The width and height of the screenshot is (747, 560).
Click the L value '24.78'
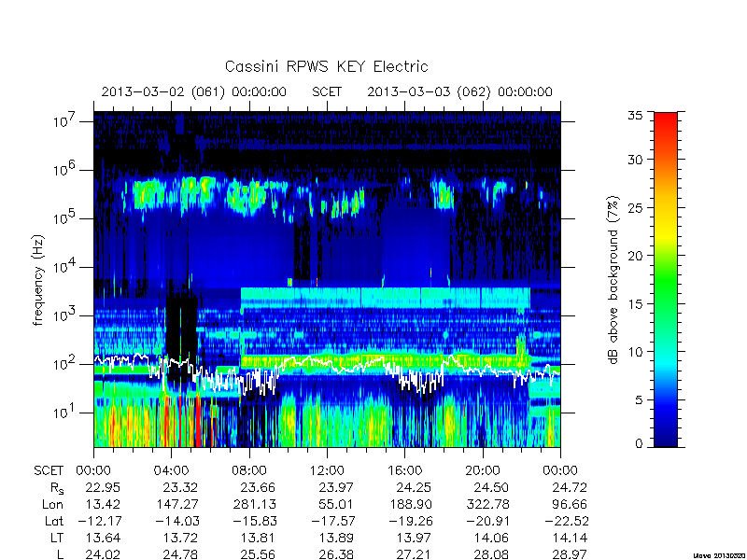(180, 554)
